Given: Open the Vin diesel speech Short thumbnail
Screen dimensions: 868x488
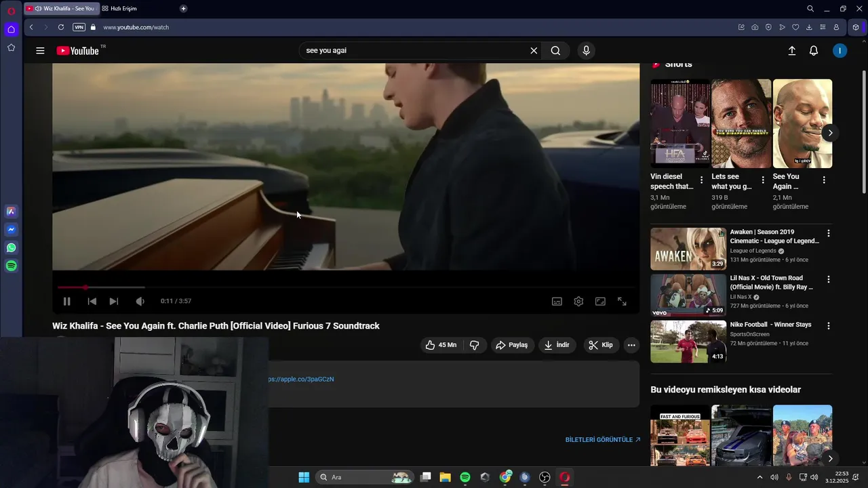Looking at the screenshot, I should (680, 123).
